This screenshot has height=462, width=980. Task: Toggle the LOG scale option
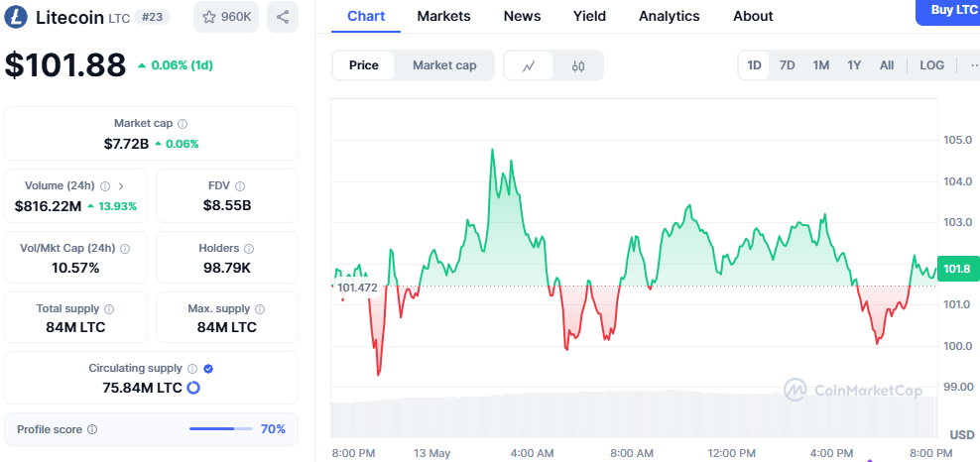932,65
